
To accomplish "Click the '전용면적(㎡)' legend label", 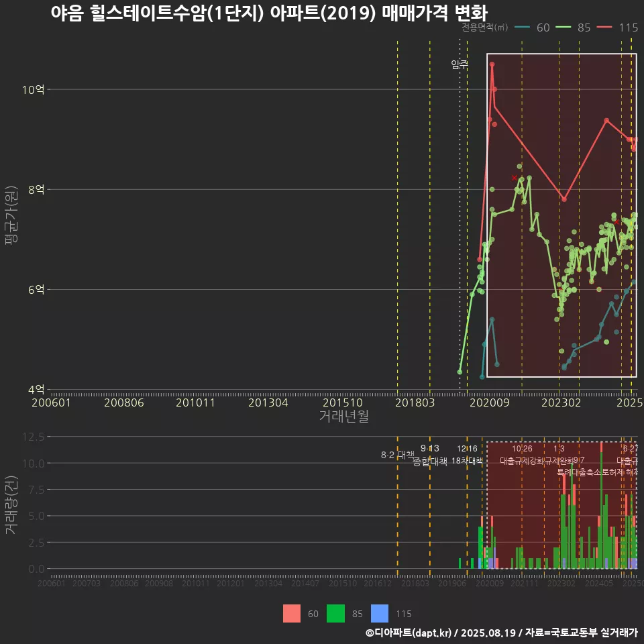I will (484, 28).
